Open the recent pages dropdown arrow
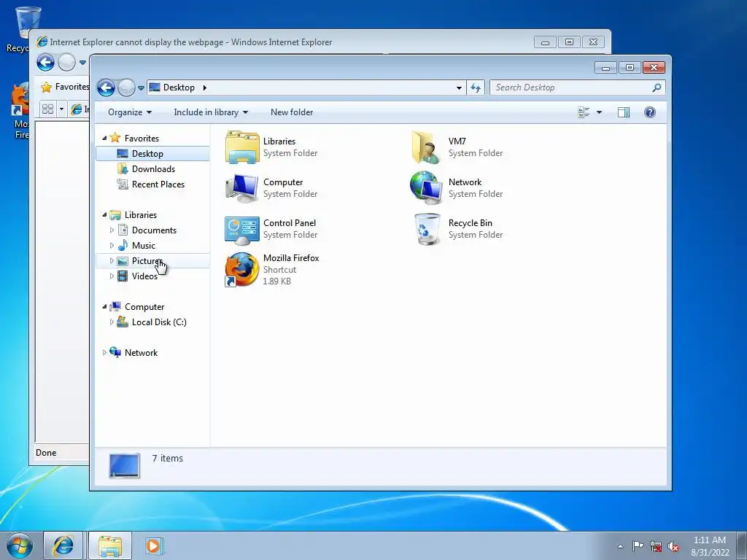Image resolution: width=747 pixels, height=560 pixels. [141, 88]
